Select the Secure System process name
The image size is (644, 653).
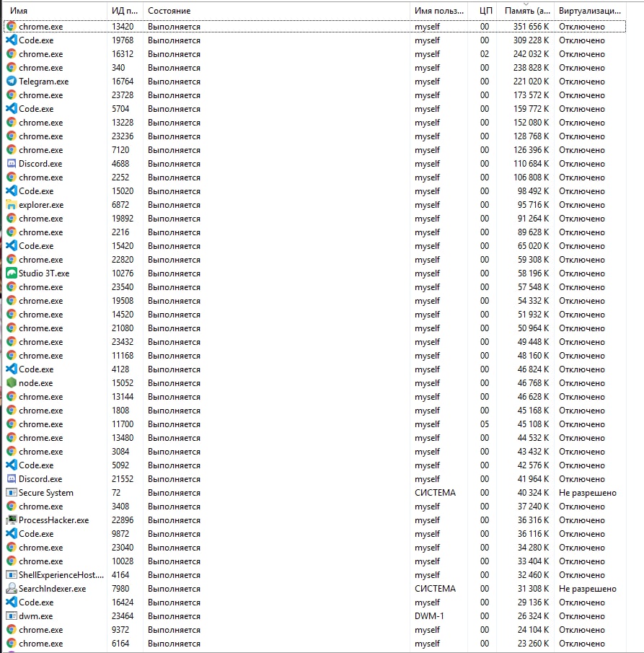tap(45, 493)
